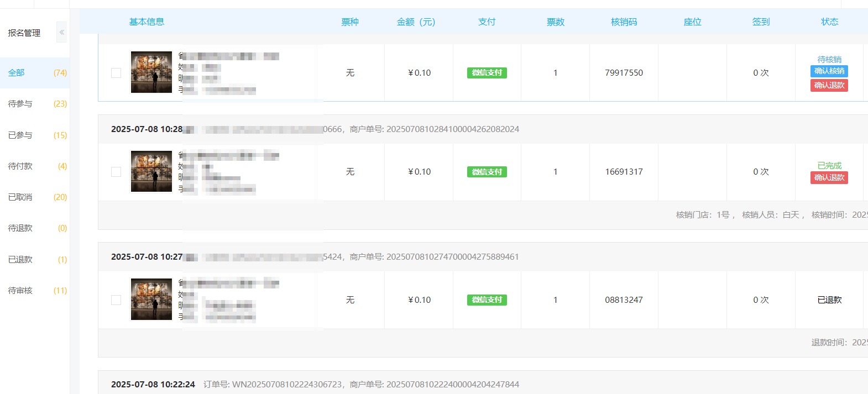Image resolution: width=868 pixels, height=394 pixels.
Task: Select checkbox of refunded order 08813247
Action: pyautogui.click(x=116, y=300)
